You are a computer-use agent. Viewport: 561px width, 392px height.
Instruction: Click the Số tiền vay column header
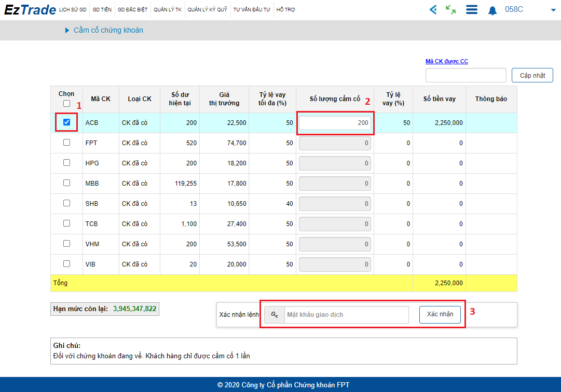coord(440,99)
